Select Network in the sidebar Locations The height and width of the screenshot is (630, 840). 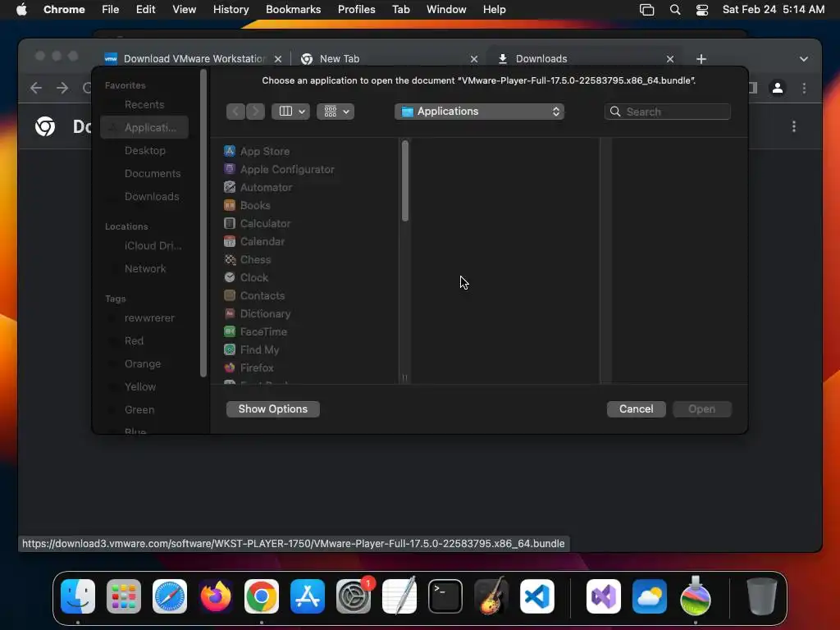point(144,269)
